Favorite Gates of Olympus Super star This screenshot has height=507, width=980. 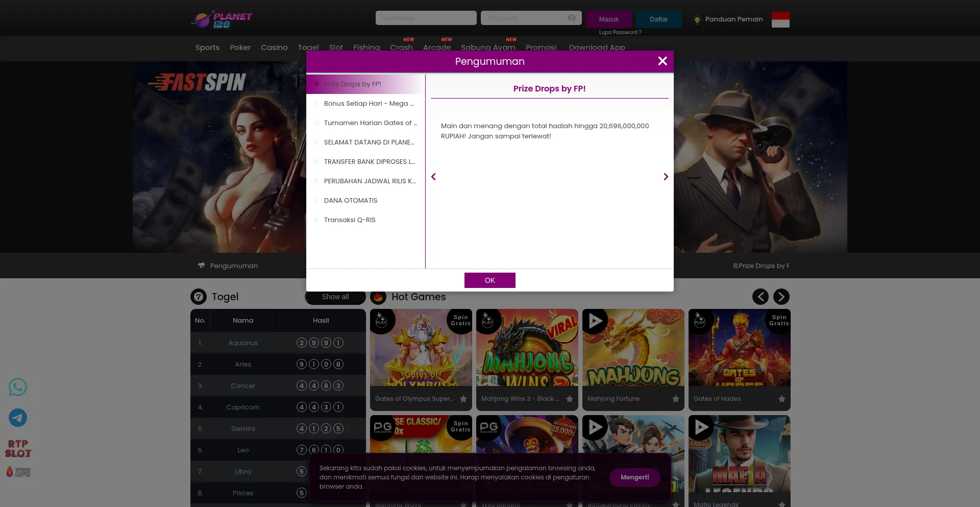463,399
